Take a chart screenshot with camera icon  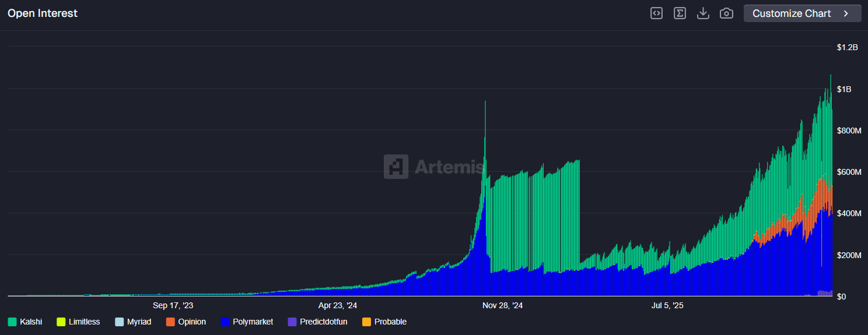click(x=726, y=13)
